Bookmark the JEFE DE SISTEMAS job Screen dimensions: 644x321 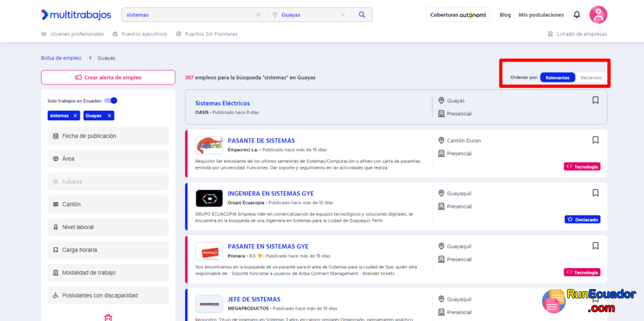(x=596, y=299)
